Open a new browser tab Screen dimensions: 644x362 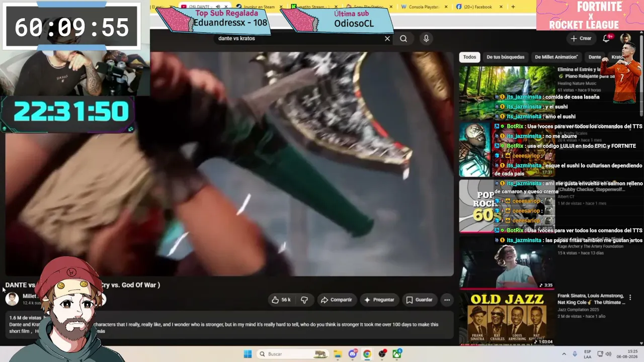pyautogui.click(x=513, y=7)
